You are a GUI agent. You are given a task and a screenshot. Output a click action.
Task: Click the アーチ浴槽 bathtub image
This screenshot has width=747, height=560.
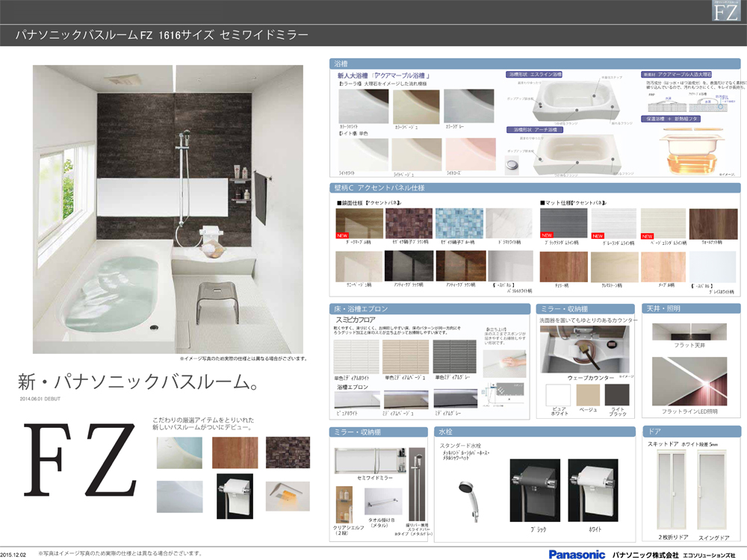pyautogui.click(x=577, y=155)
